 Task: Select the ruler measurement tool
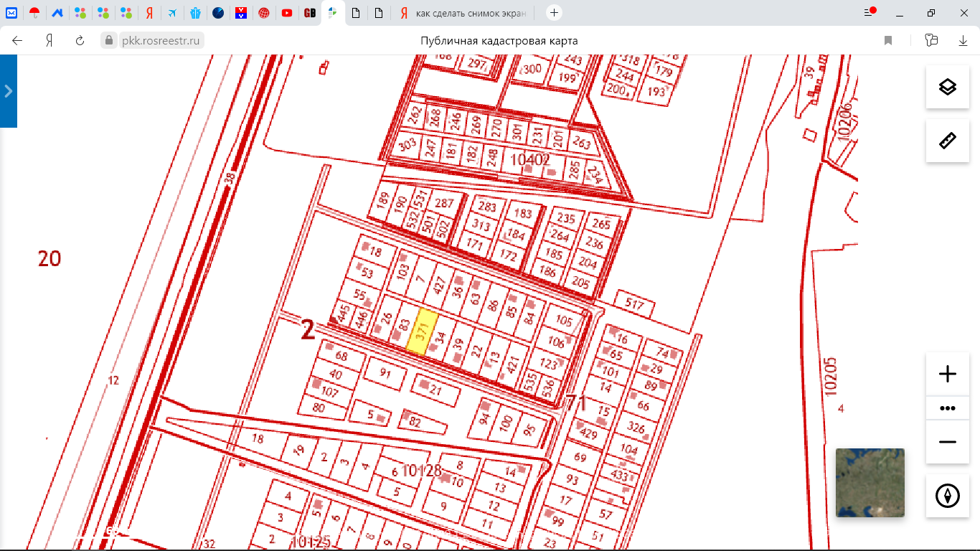point(947,141)
